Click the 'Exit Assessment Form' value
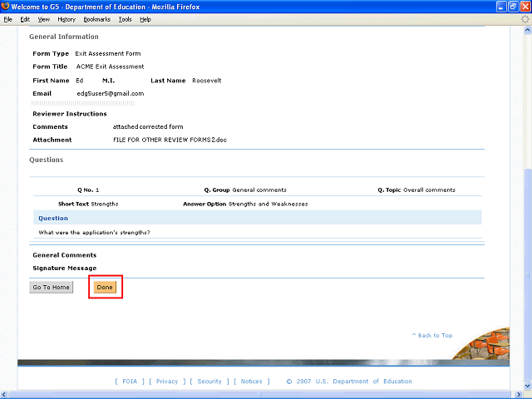Viewport: 532px width, 399px height. tap(108, 53)
